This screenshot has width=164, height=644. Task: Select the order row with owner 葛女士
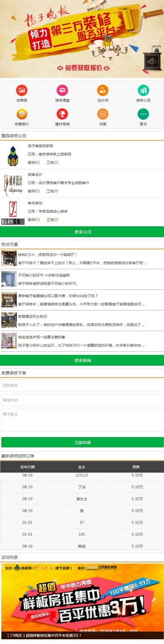click(82, 499)
